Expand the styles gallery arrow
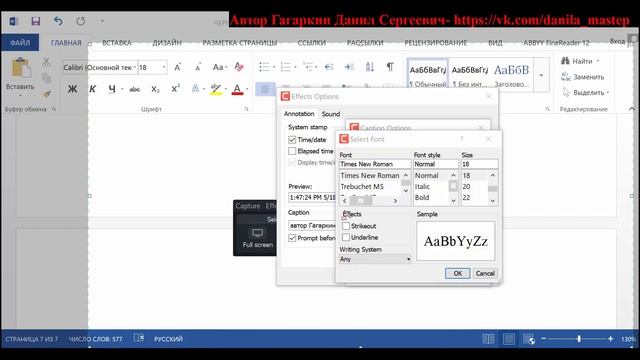Image resolution: width=640 pixels, height=360 pixels. click(x=541, y=75)
